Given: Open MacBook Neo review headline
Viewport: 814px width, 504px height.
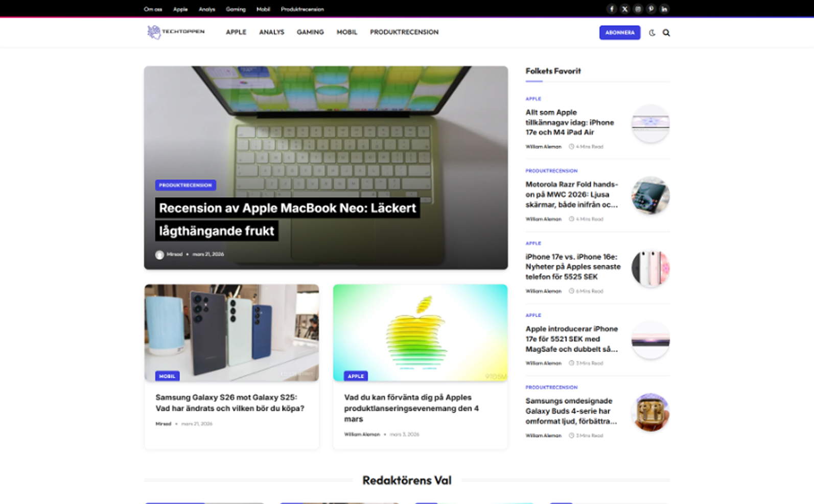Looking at the screenshot, I should click(x=288, y=219).
